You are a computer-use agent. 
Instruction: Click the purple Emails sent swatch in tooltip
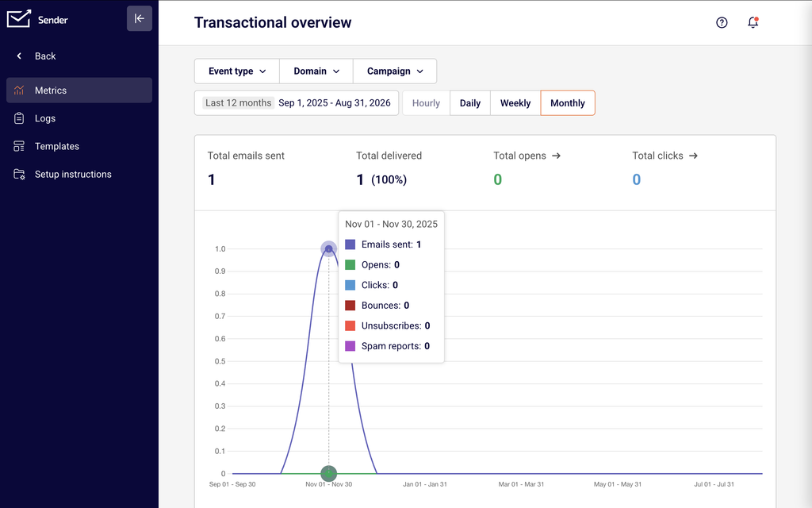tap(350, 244)
